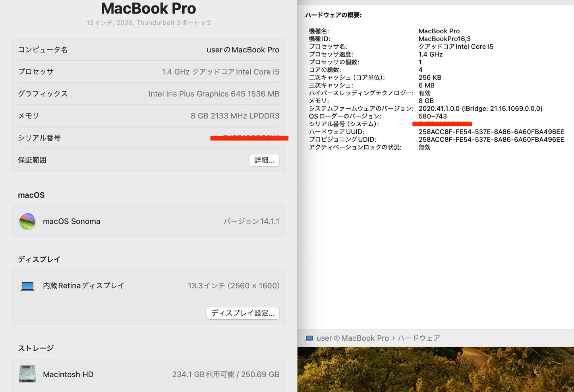This screenshot has width=574, height=392.
Task: Click the プロセッサの個数 value 1
Action: tap(420, 62)
